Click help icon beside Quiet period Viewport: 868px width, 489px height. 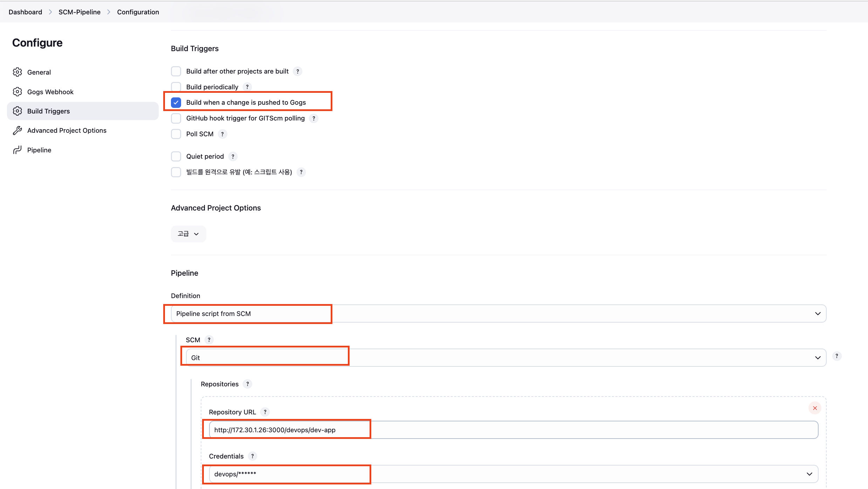click(x=233, y=157)
